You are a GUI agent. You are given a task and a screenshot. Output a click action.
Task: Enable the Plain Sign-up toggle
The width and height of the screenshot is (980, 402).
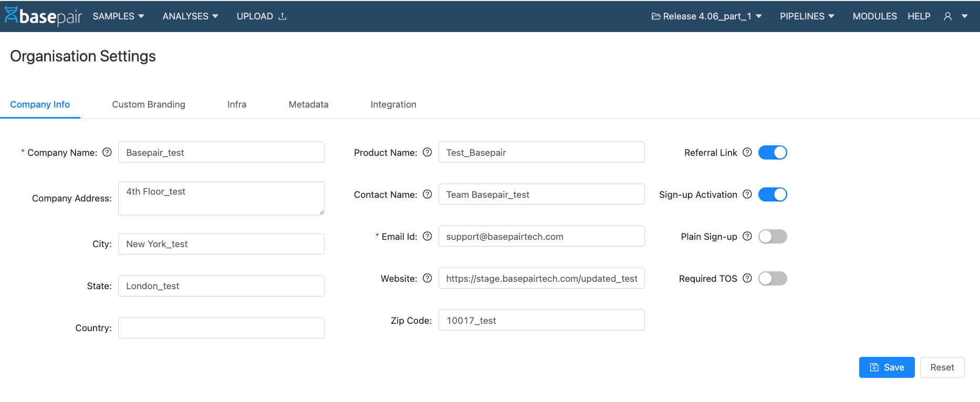tap(773, 236)
